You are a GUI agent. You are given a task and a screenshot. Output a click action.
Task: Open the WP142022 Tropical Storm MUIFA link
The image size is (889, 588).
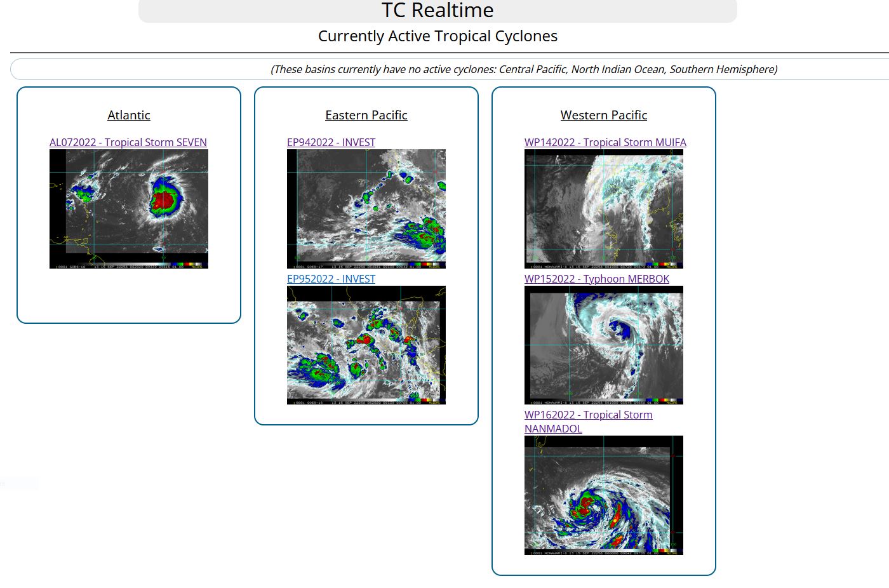pyautogui.click(x=605, y=142)
